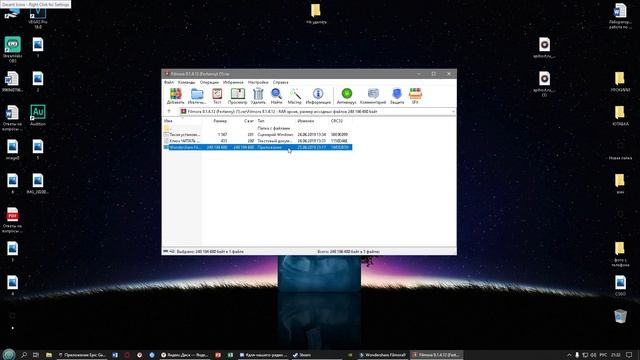640x360 pixels.
Task: Open the Adobe Audition desktop shortcut
Action: [x=38, y=115]
